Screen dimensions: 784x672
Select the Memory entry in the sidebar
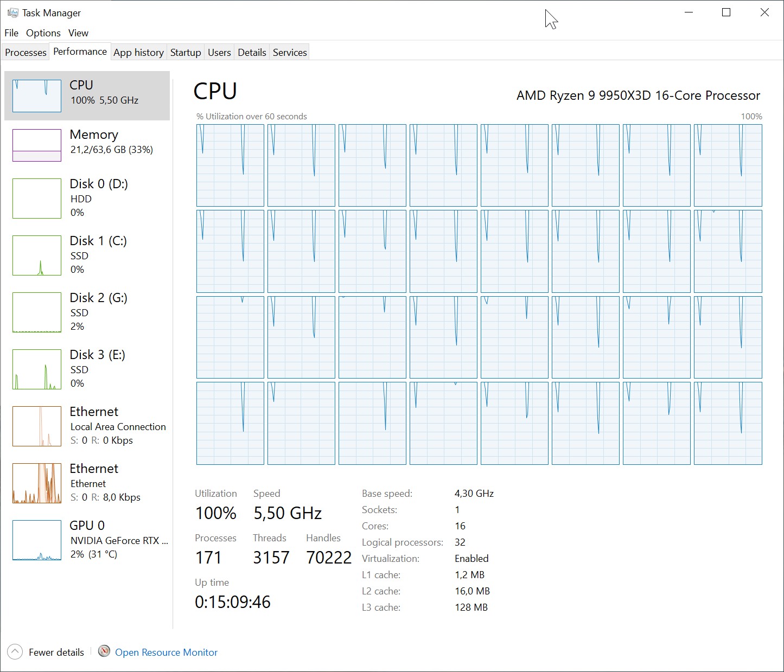click(x=87, y=145)
